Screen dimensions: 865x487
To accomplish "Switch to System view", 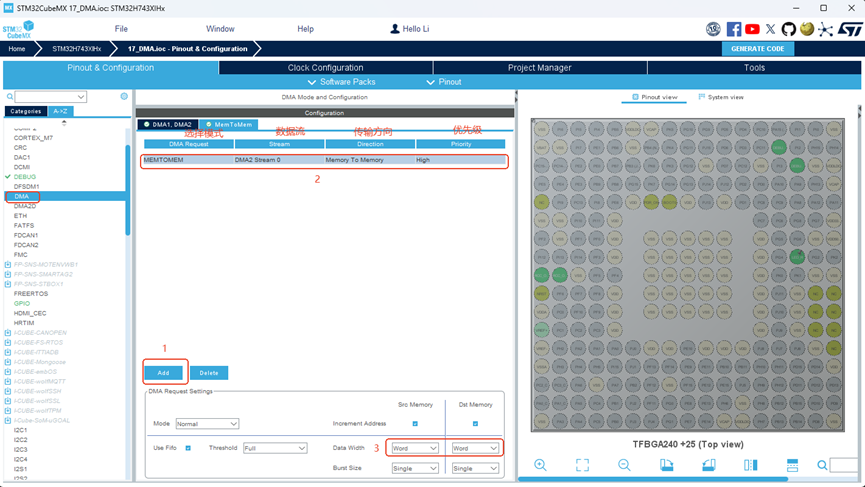I will 720,97.
